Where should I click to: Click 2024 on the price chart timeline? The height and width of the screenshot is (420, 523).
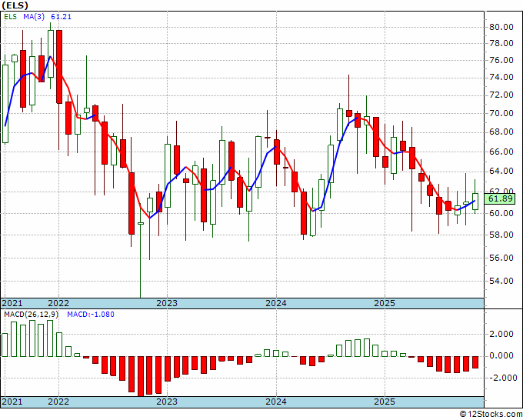276,303
